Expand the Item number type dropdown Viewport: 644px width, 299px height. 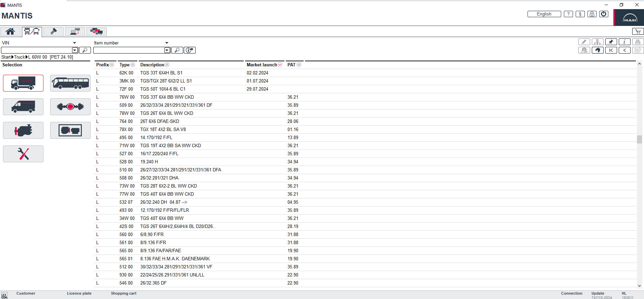pyautogui.click(x=167, y=43)
